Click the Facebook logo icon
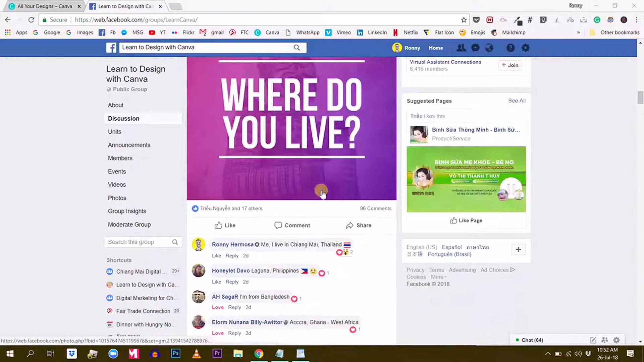 tap(111, 48)
